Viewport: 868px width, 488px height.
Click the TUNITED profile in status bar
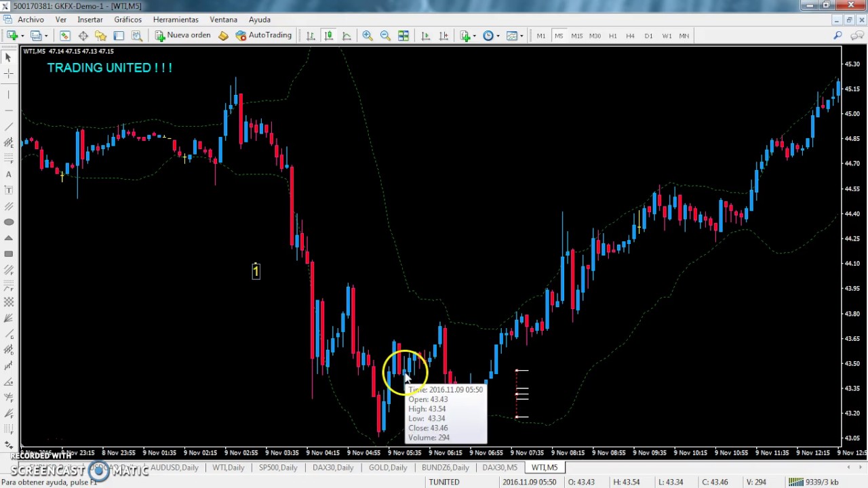[x=444, y=482]
